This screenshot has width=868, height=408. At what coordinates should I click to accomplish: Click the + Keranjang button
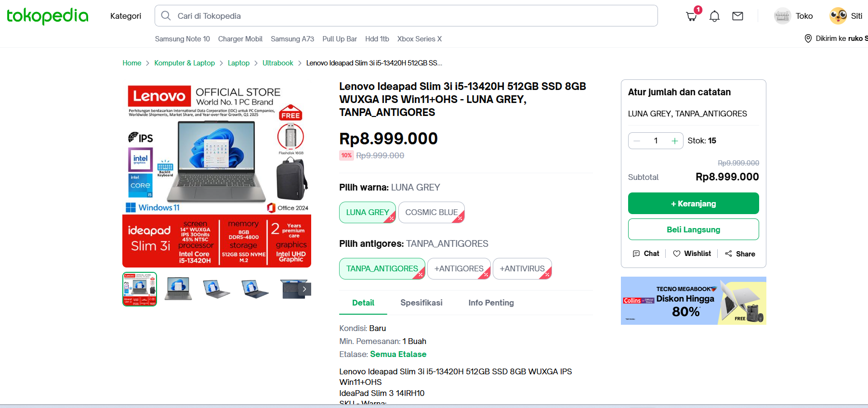coord(694,204)
